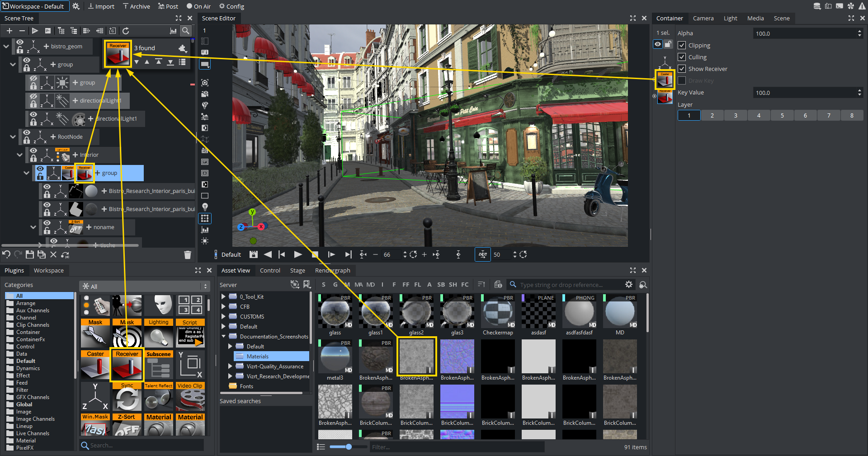Image resolution: width=868 pixels, height=456 pixels.
Task: Toggle visibility eye of noname container
Action: [47, 223]
